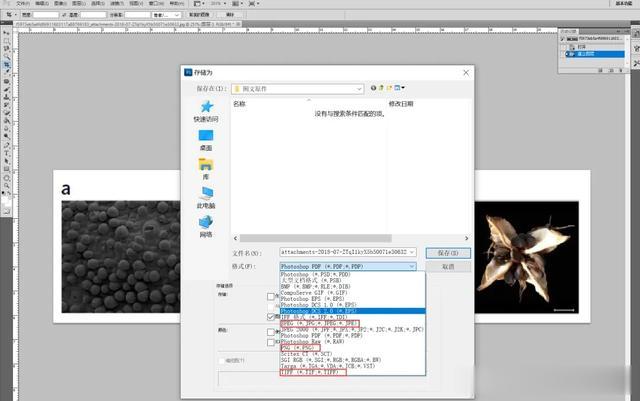The width and height of the screenshot is (640, 401).
Task: Select the highlighted state in the History panel
Action: [x=595, y=54]
